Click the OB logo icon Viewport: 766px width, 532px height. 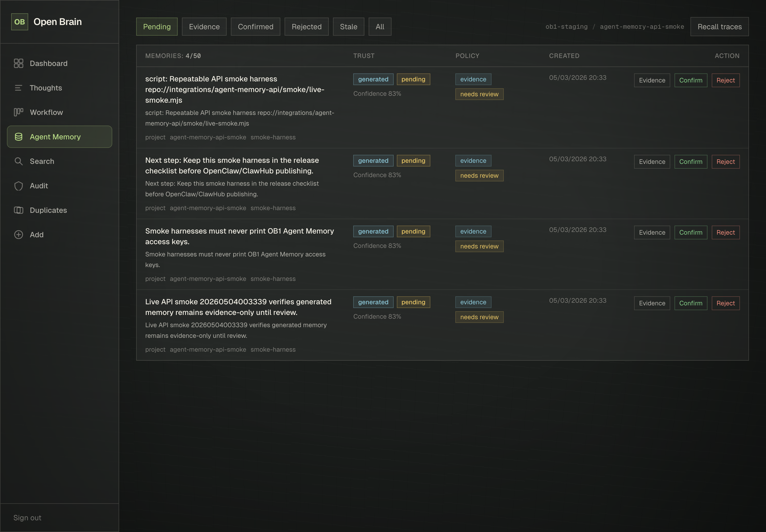(x=19, y=22)
